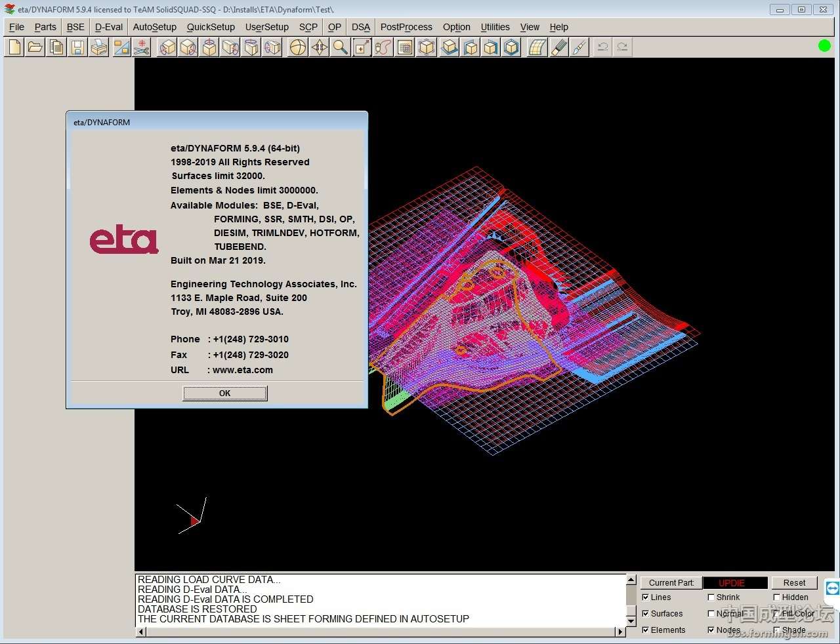Click the Window Zoom box-plus icon

[x=362, y=47]
